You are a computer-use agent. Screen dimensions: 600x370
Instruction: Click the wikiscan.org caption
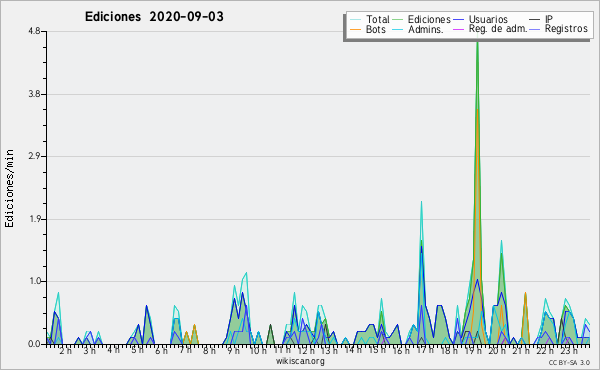click(300, 361)
